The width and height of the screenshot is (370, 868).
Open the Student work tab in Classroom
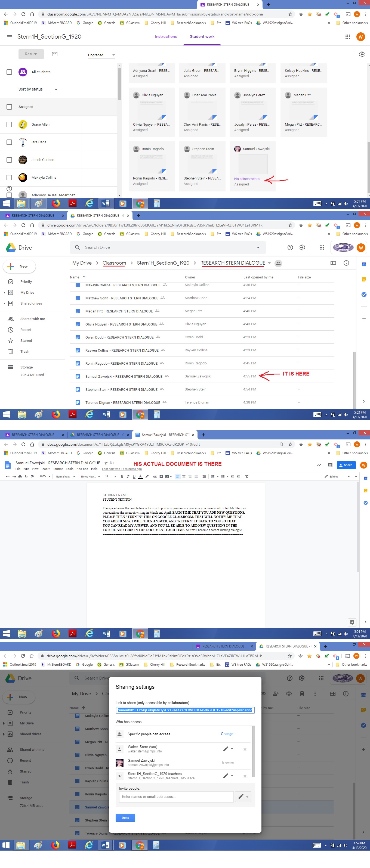click(202, 37)
